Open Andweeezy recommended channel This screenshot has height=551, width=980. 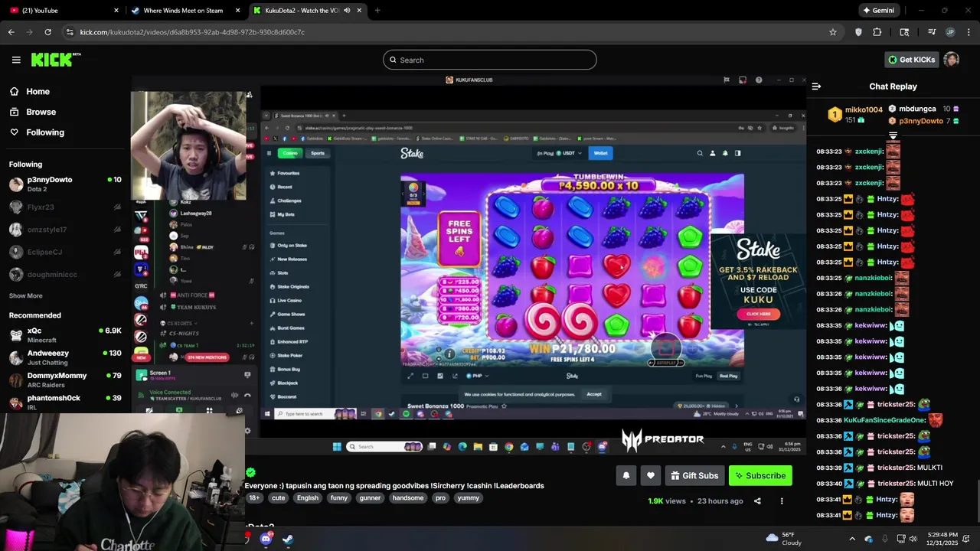(x=65, y=357)
